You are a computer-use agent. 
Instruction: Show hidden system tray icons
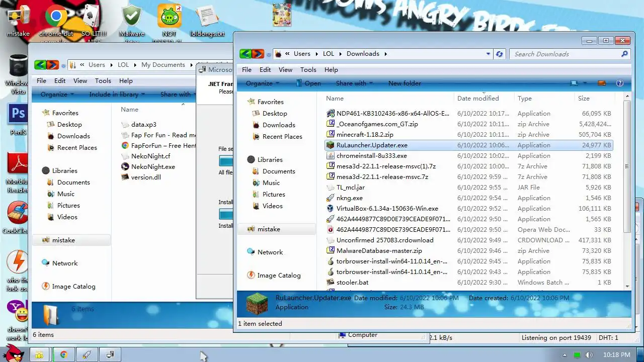coord(566,355)
